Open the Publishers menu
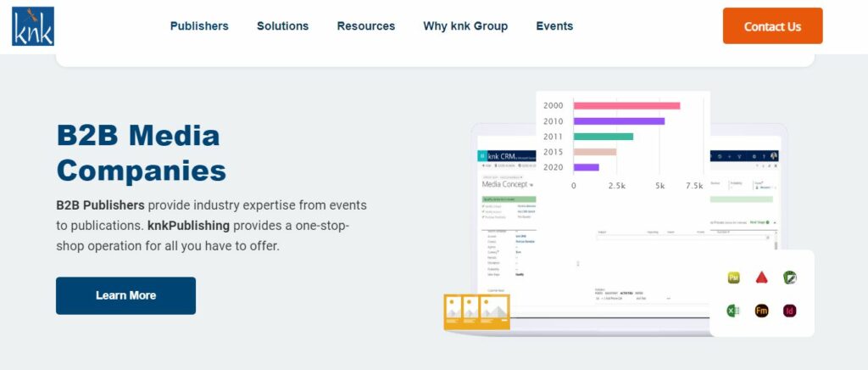This screenshot has height=370, width=868. click(199, 26)
